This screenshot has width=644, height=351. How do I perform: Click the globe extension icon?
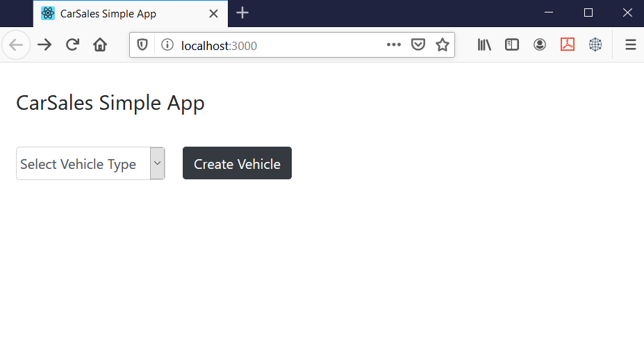point(595,44)
